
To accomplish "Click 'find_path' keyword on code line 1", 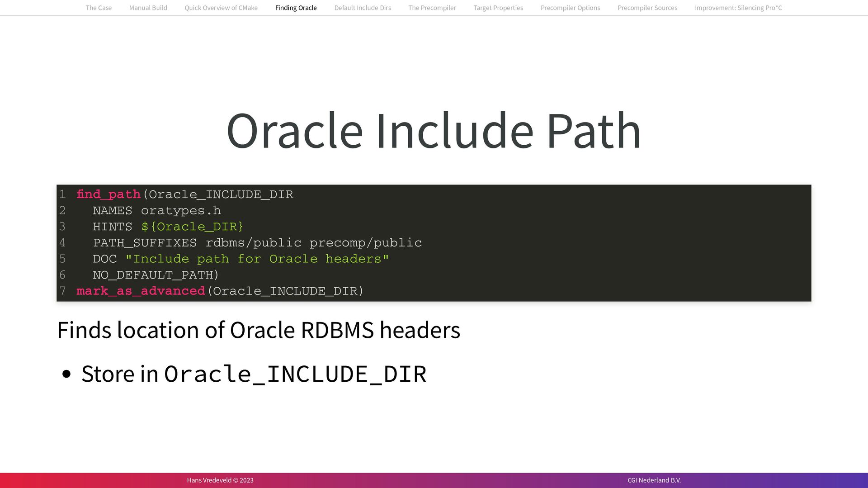I will [108, 194].
